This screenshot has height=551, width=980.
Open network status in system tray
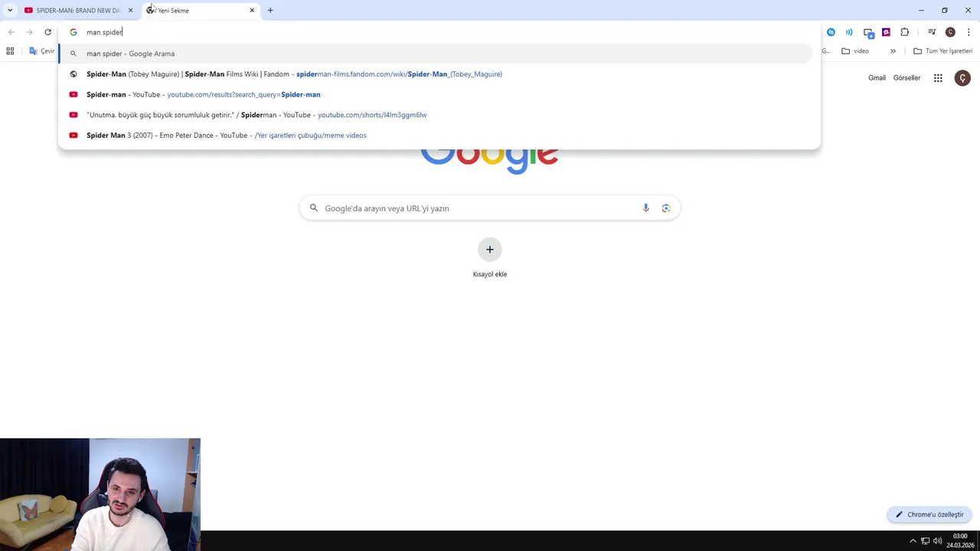(925, 541)
